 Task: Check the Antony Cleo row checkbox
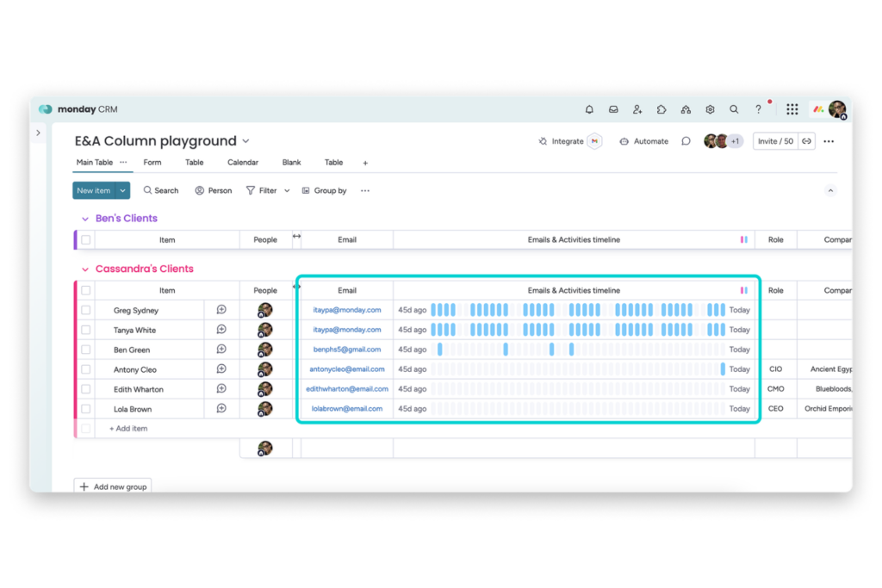(x=85, y=369)
